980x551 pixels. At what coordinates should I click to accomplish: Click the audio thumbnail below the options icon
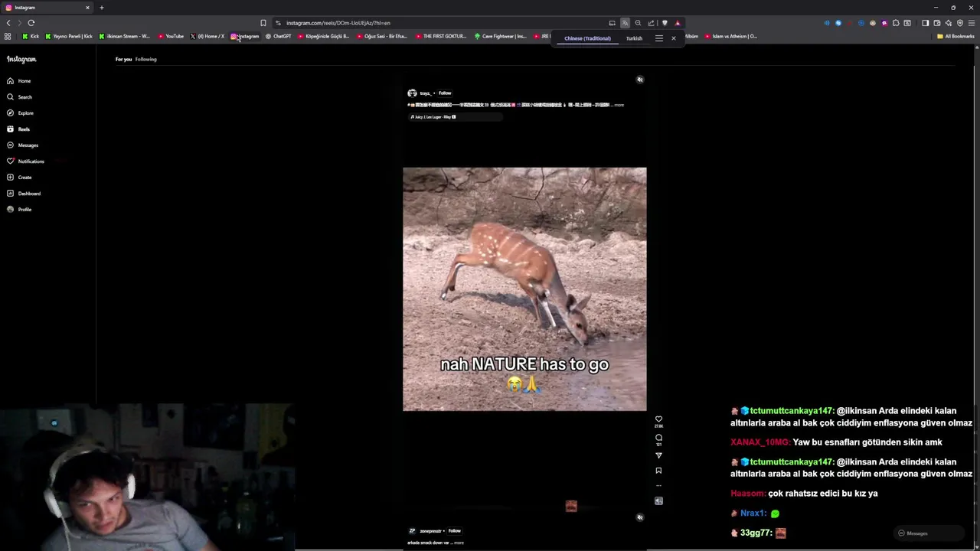658,501
